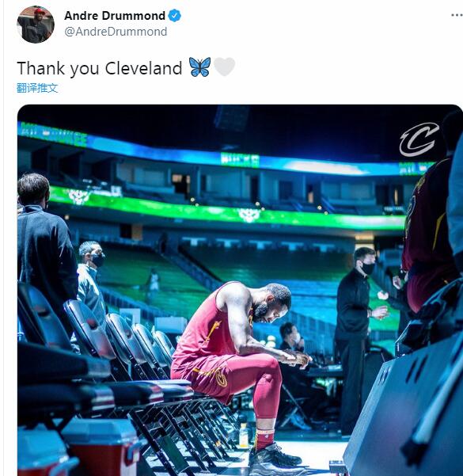Viewport: 463px width, 476px height.
Task: Click the blue butterfly emoji
Action: tap(199, 67)
